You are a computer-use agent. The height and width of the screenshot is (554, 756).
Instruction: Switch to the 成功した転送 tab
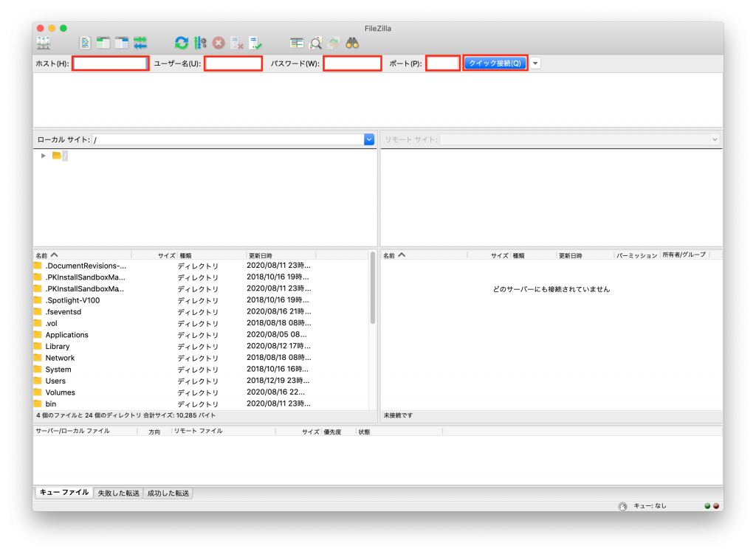tap(168, 493)
